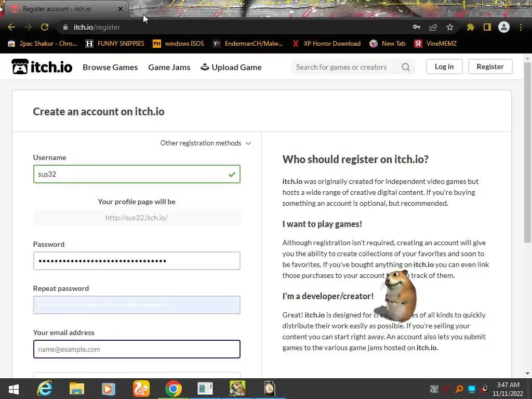Open the media player taskbar icon
The image size is (532, 399).
109,389
